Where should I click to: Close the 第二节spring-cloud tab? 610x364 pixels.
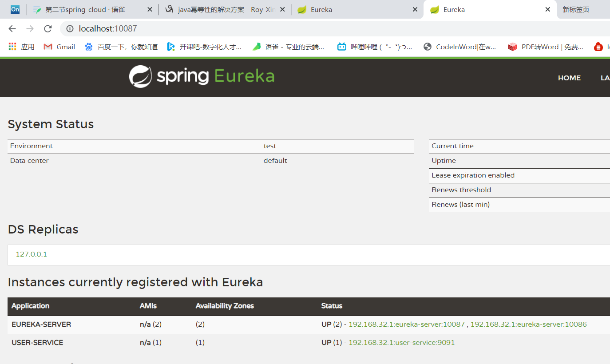(150, 9)
